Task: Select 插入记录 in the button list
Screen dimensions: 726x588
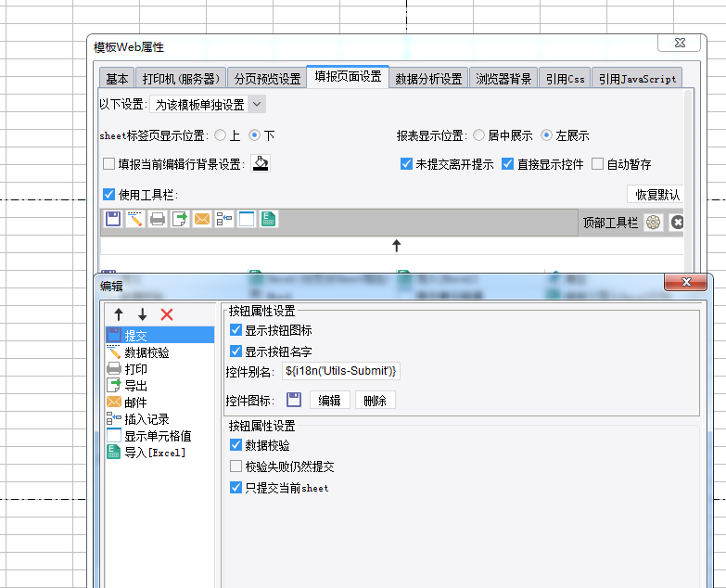Action: [x=159, y=419]
